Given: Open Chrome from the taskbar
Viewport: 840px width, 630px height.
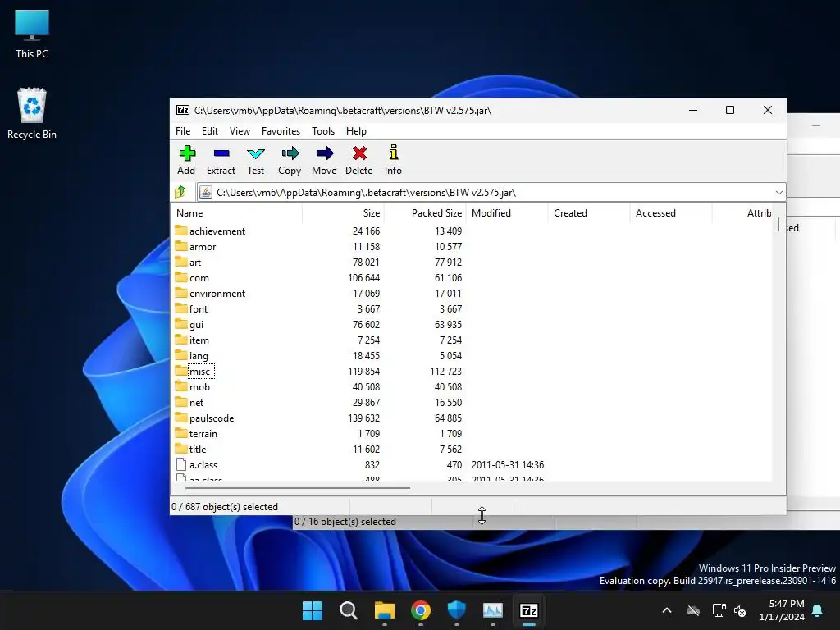Looking at the screenshot, I should (421, 610).
